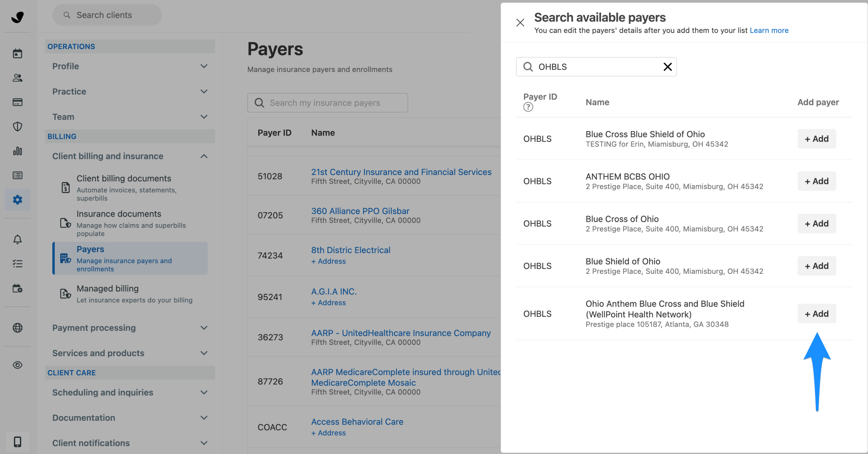This screenshot has height=454, width=868.
Task: Expand the Documentation section
Action: point(204,418)
